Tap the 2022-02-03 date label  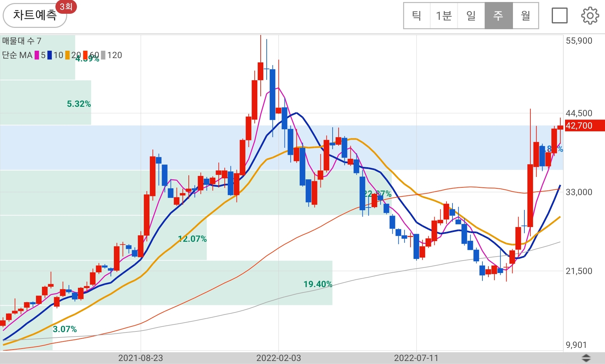(278, 358)
